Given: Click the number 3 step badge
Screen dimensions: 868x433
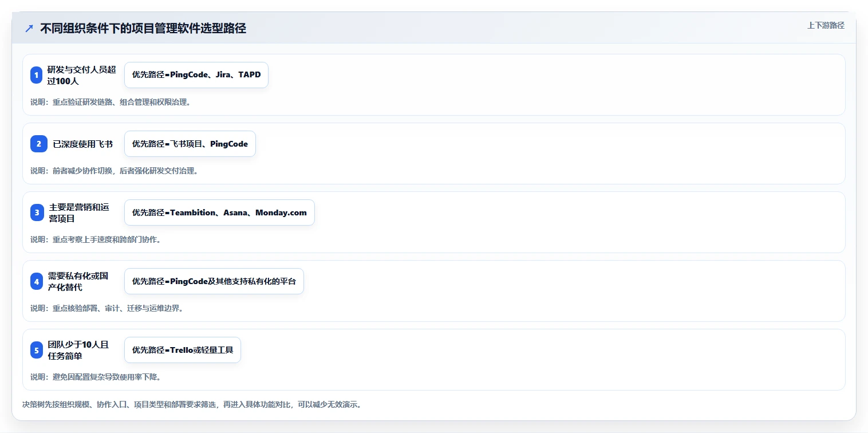Looking at the screenshot, I should [37, 212].
